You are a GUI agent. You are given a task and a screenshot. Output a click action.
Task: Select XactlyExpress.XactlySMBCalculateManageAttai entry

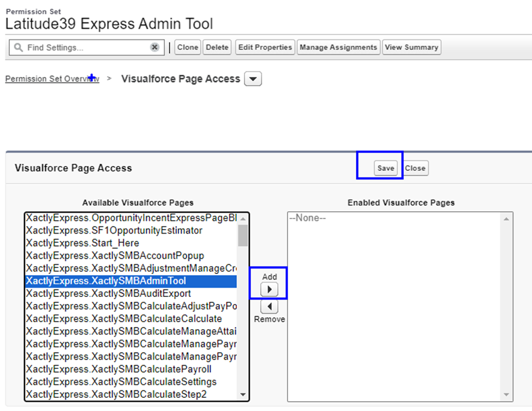point(131,331)
